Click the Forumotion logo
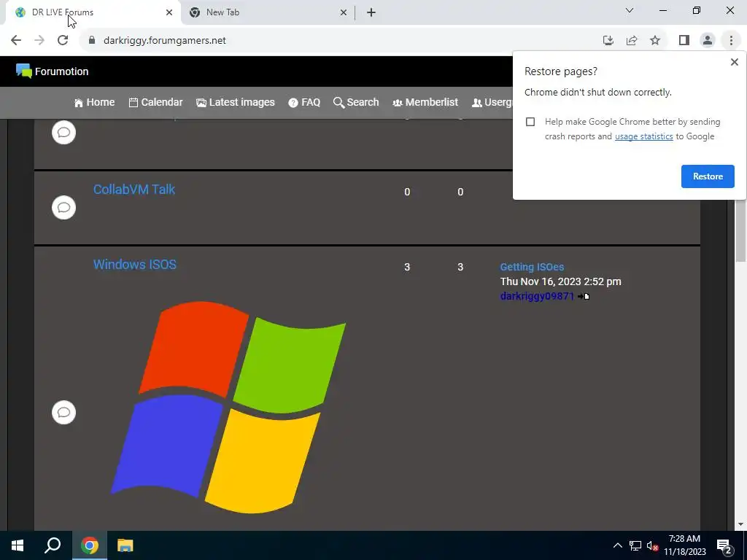The image size is (747, 560). pos(52,71)
